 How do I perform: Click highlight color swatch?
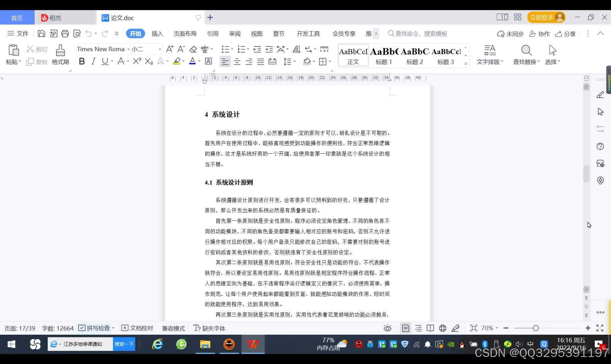point(176,61)
